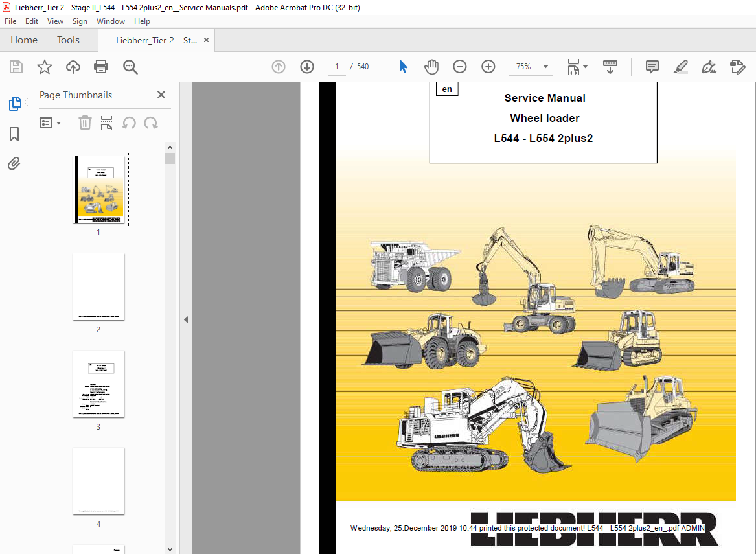Select page 2 thumbnail

point(99,287)
